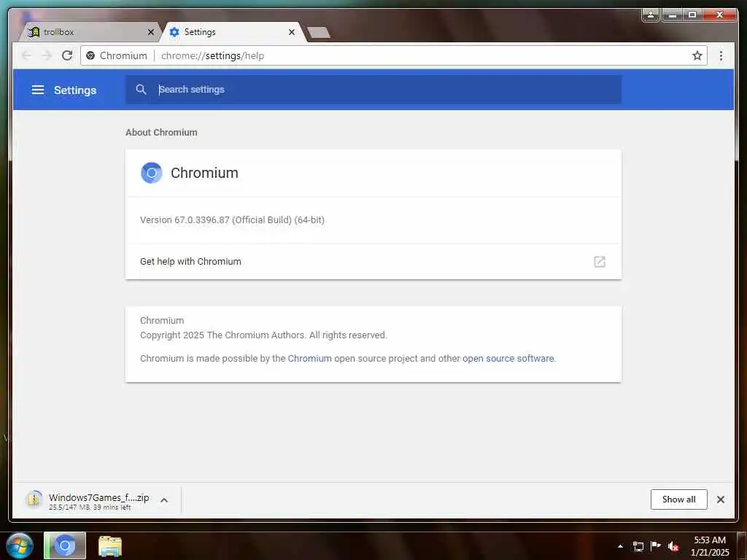Click Show all downloads
This screenshot has height=560, width=747.
tap(678, 499)
